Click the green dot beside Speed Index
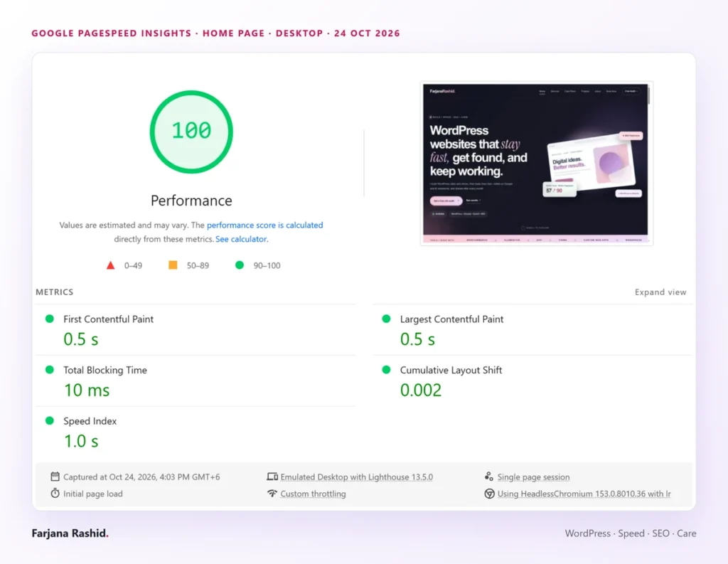The width and height of the screenshot is (728, 564). coord(50,421)
